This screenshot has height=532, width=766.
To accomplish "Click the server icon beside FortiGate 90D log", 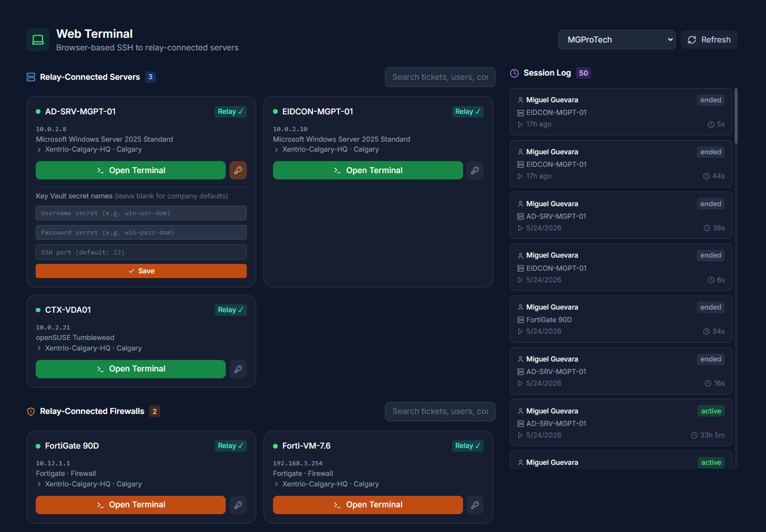I will tap(520, 320).
